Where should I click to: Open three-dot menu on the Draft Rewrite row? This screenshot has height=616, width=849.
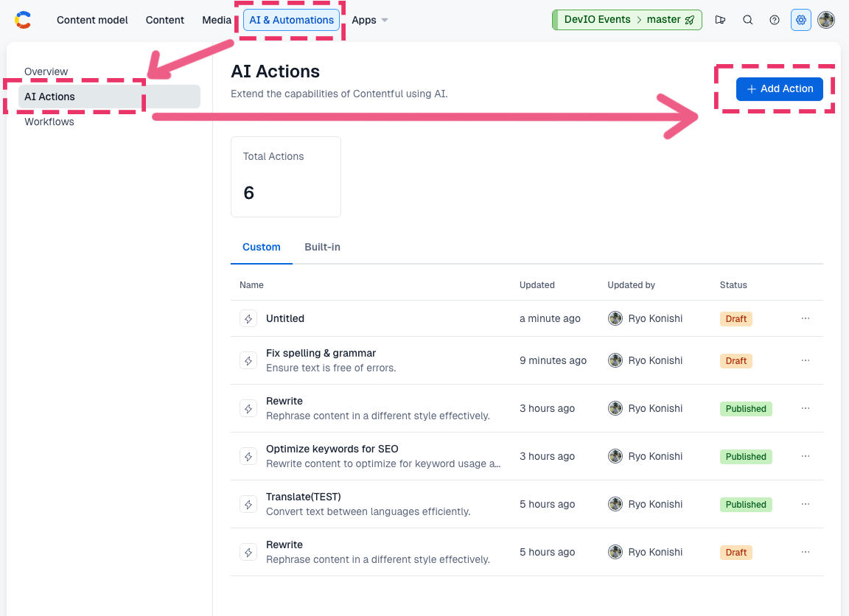[x=806, y=552]
